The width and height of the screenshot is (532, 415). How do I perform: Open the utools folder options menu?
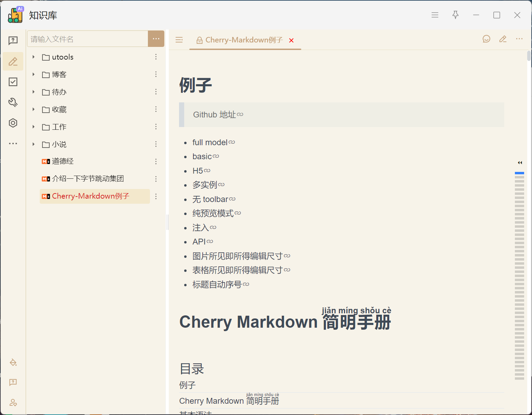(156, 57)
